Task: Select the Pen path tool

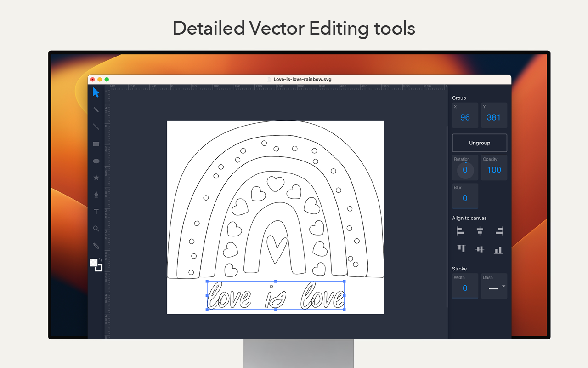Action: (96, 194)
